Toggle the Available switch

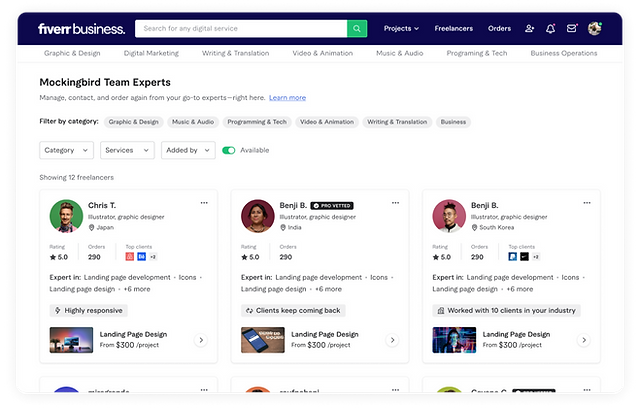click(229, 150)
